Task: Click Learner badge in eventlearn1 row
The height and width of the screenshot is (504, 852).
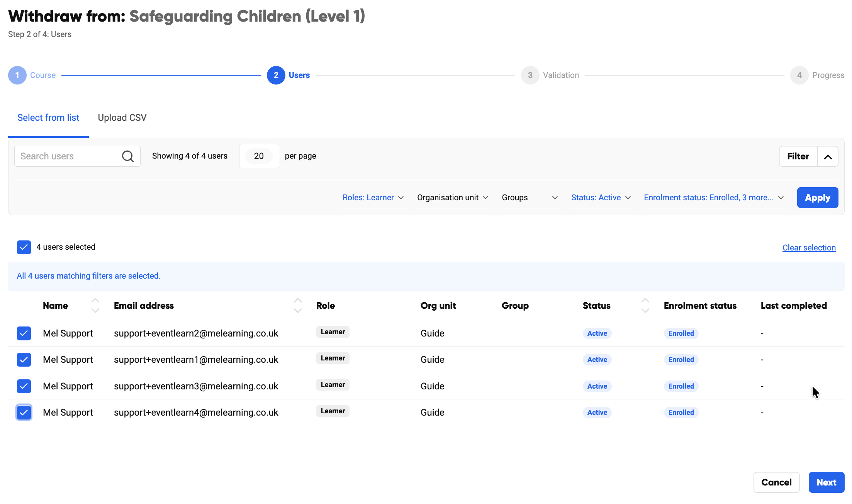Action: 333,358
